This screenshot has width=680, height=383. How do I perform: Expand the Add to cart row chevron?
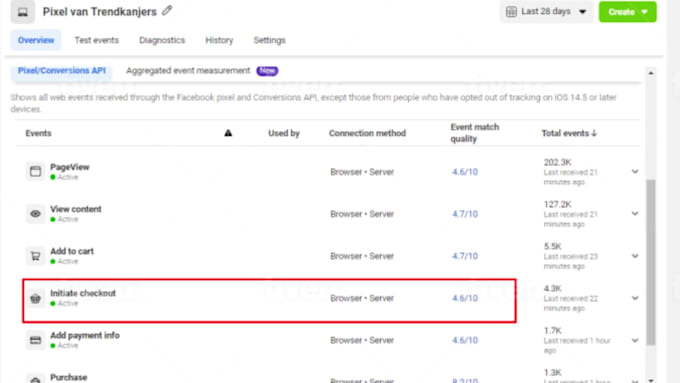635,256
